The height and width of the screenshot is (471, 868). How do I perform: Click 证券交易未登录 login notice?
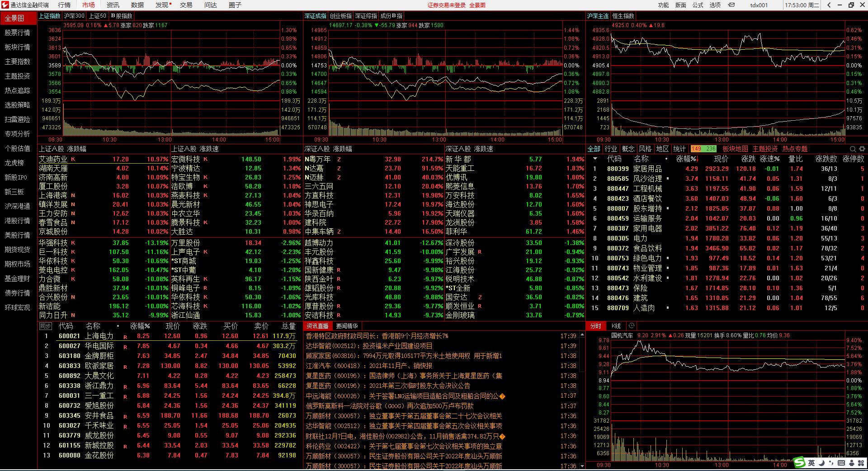446,5
